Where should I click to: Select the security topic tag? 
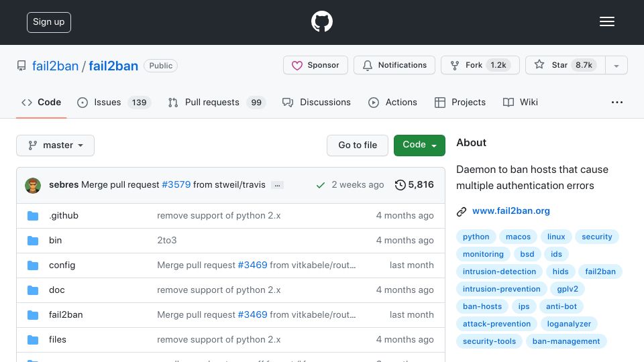tap(597, 237)
